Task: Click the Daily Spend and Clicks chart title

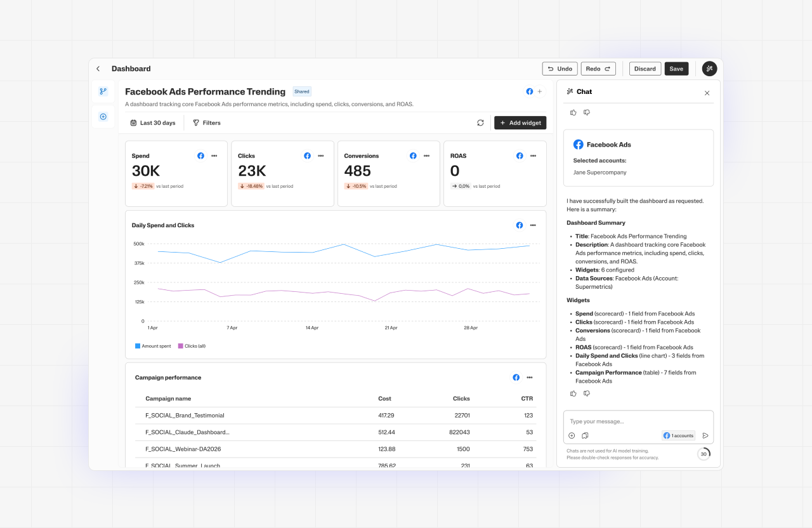Action: pyautogui.click(x=163, y=225)
